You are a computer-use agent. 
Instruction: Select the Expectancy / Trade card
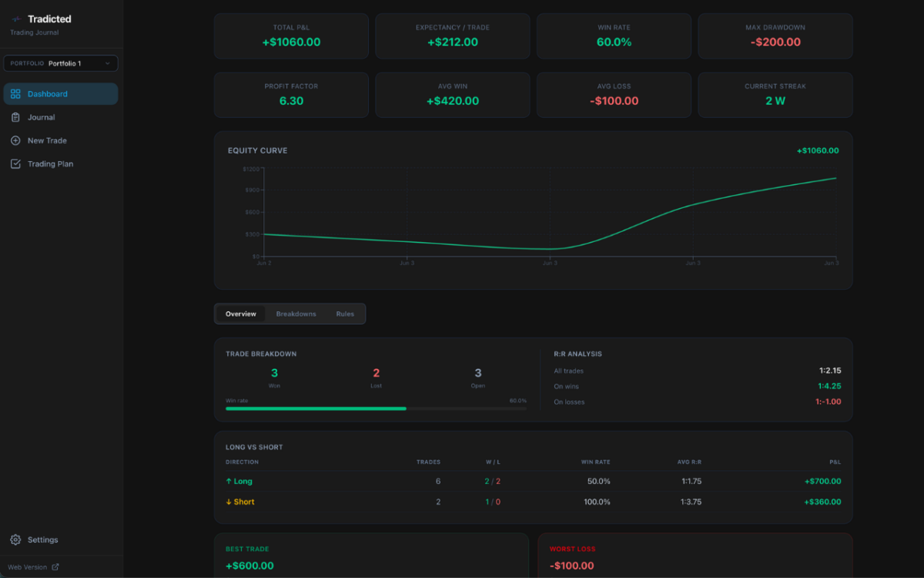pyautogui.click(x=453, y=36)
